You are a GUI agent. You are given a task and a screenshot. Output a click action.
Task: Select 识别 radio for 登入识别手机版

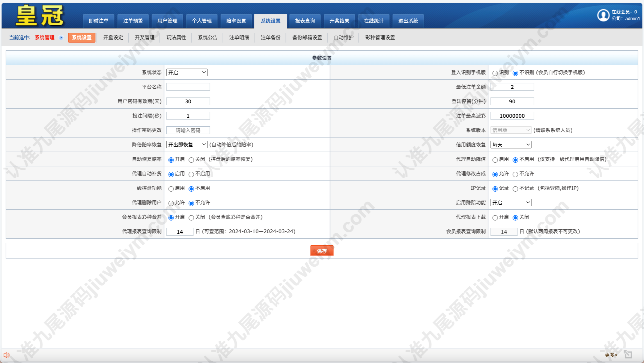[x=495, y=73]
